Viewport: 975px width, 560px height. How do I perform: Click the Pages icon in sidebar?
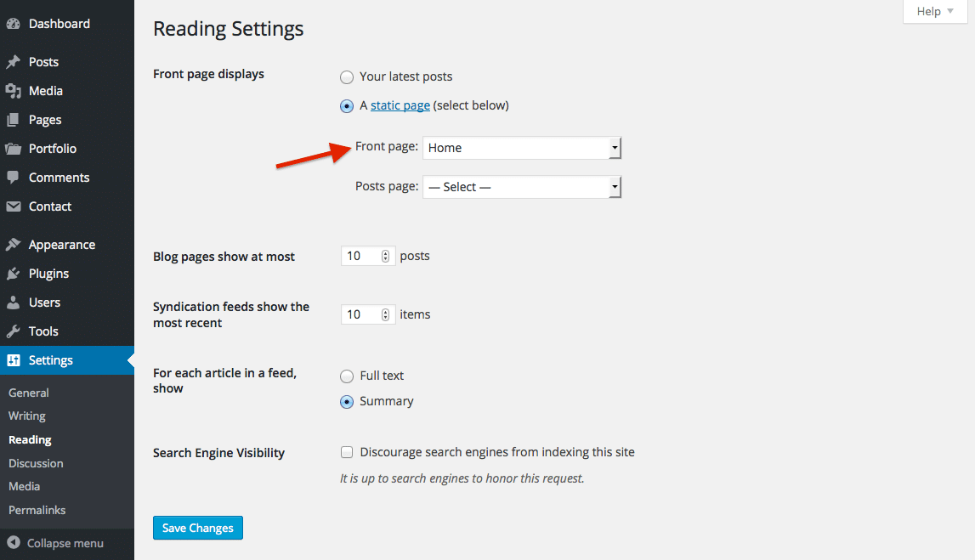point(13,120)
